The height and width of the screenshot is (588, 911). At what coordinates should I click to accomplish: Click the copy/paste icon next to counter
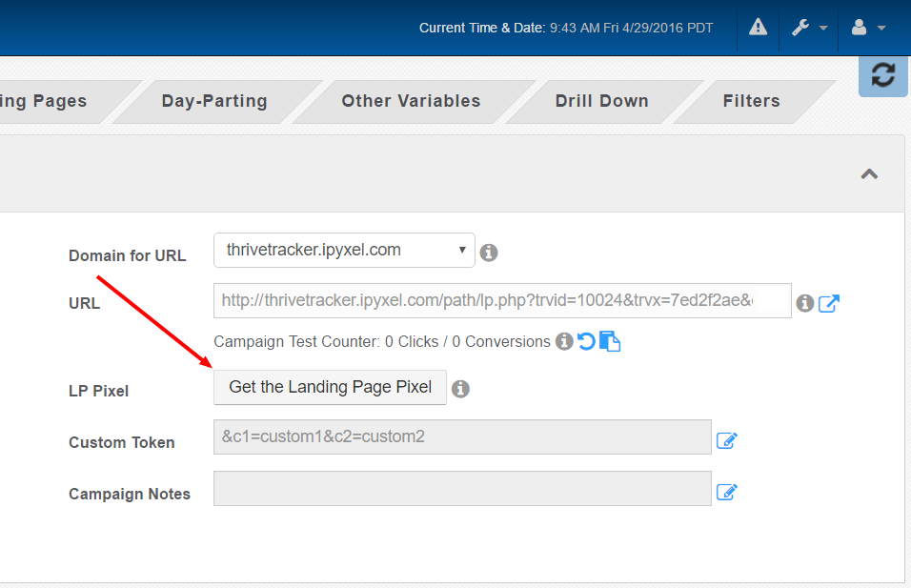610,341
